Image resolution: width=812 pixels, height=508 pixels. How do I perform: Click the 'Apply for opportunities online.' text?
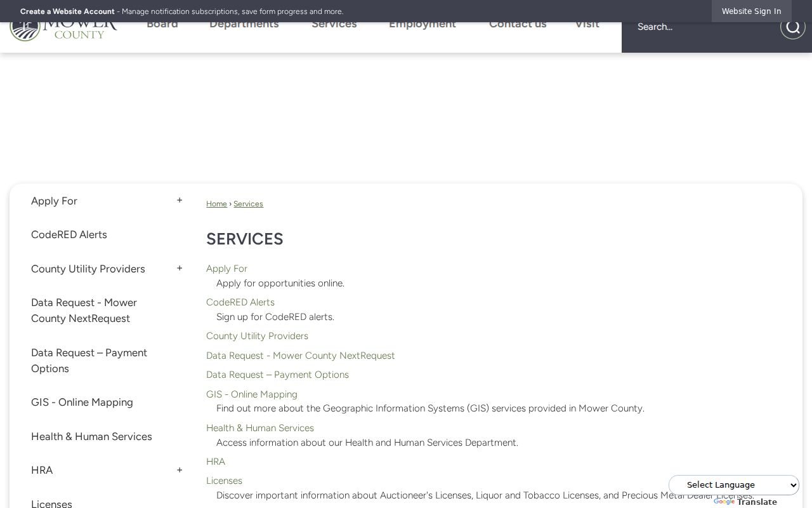click(x=280, y=283)
